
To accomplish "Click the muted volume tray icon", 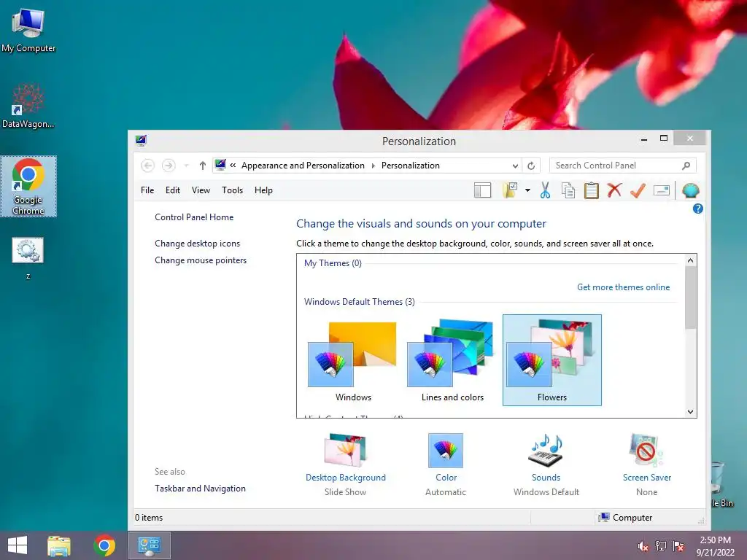I will pyautogui.click(x=643, y=546).
